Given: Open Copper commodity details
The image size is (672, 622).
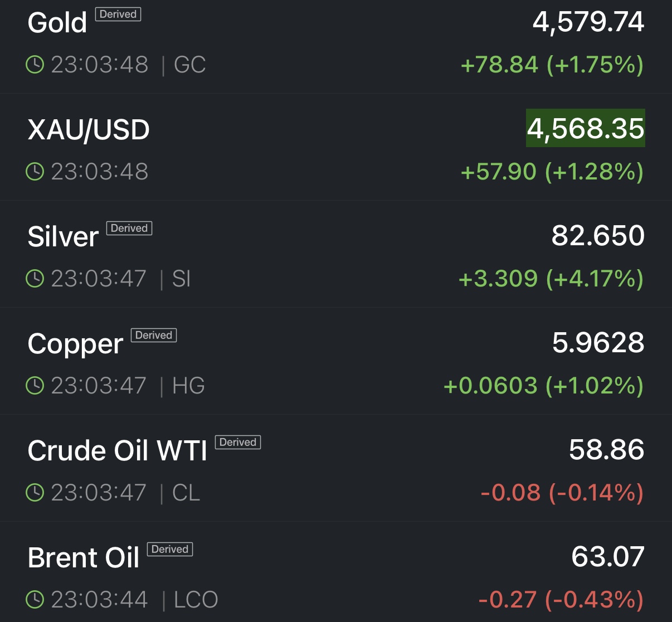Looking at the screenshot, I should [75, 344].
